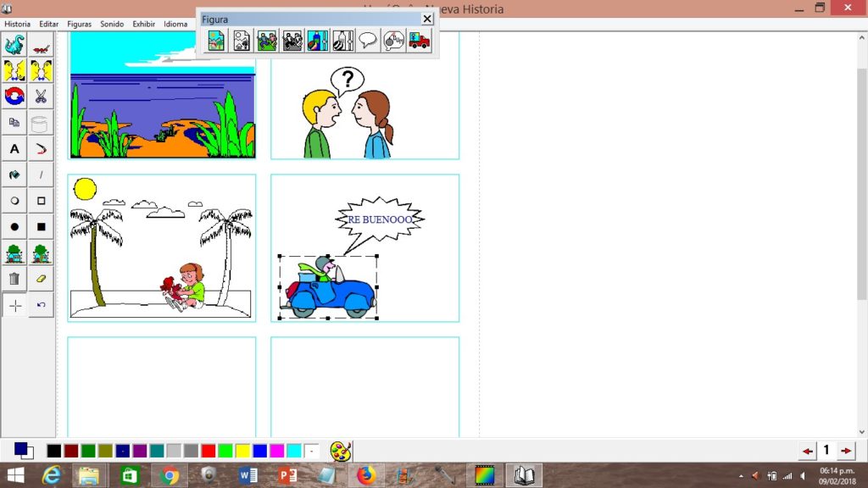This screenshot has height=488, width=868.
Task: Click the trash can delete tool
Action: click(14, 279)
